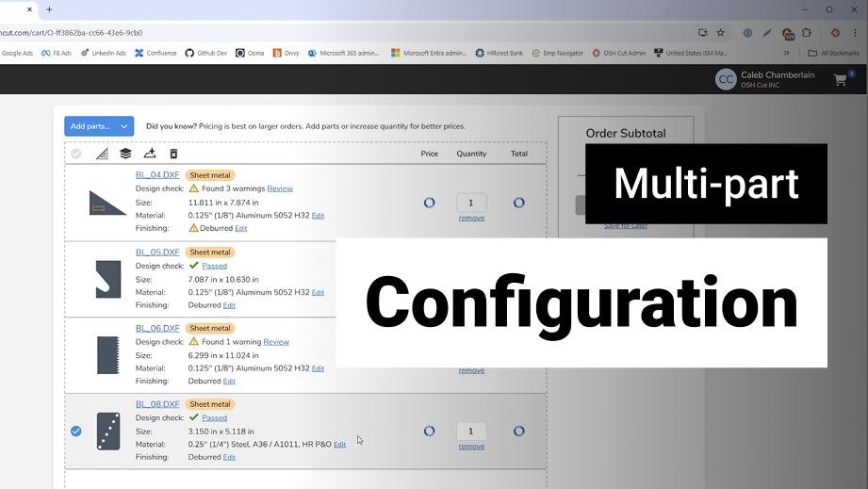Click the browser address bar URL
The width and height of the screenshot is (868, 489).
point(72,33)
